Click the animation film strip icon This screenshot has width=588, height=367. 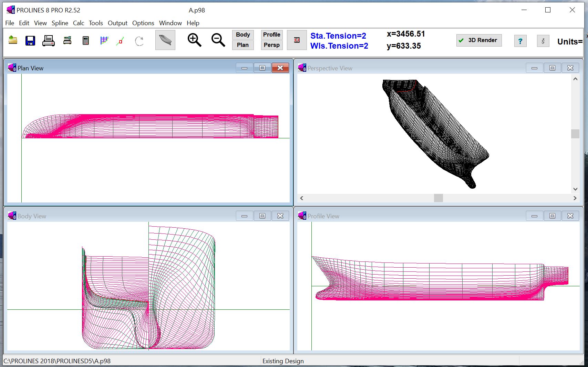click(x=297, y=40)
